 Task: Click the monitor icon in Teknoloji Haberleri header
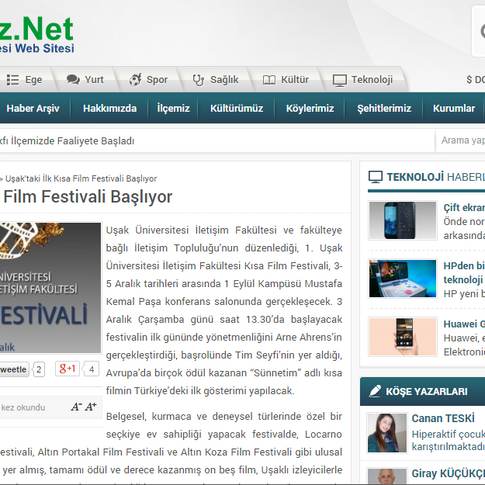pyautogui.click(x=375, y=177)
